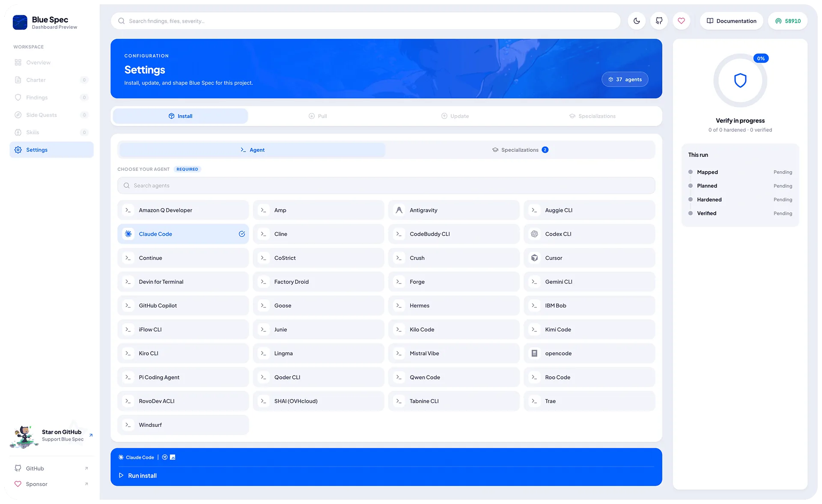Click Hermes terminal icon
822x504 pixels.
pos(399,305)
